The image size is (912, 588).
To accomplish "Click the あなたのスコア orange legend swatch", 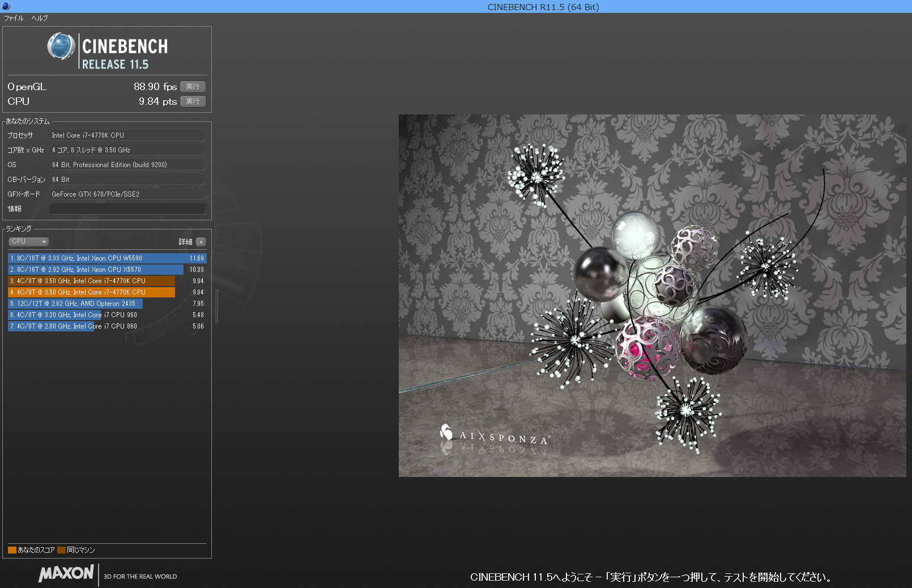I will 12,550.
